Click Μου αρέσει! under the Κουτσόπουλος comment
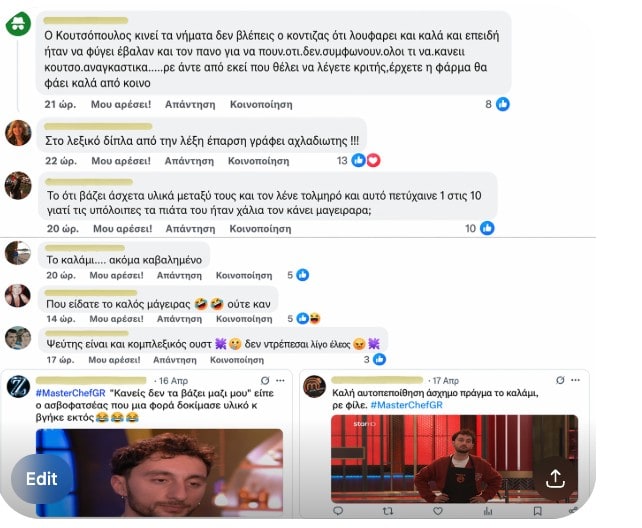 click(x=121, y=104)
